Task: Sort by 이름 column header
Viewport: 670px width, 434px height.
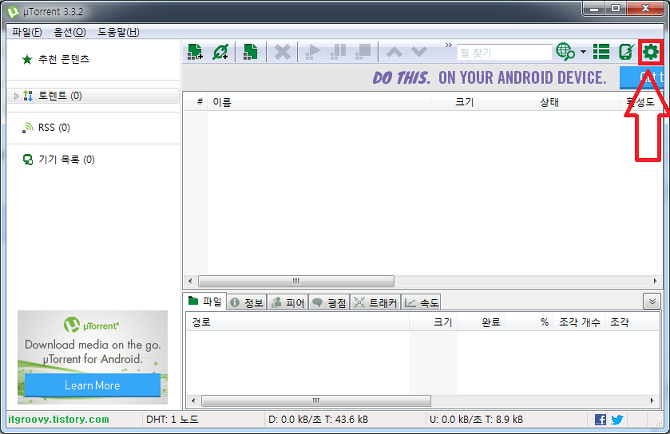Action: pos(319,102)
